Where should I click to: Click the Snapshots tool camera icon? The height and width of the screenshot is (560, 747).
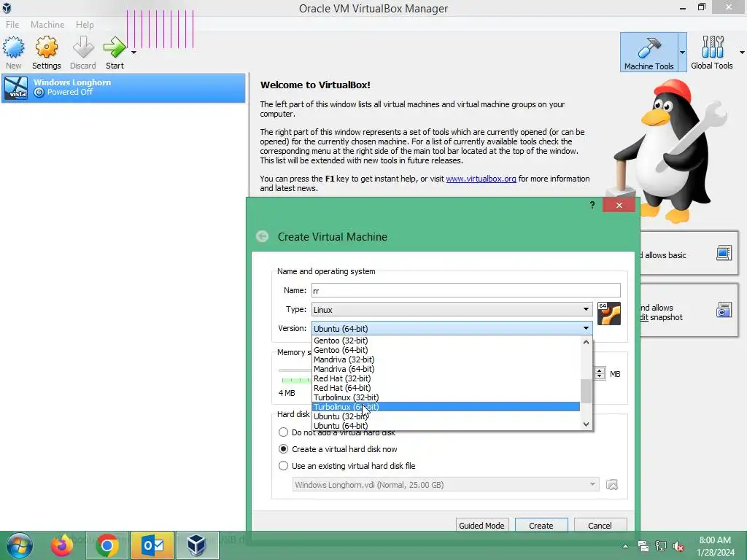724,310
